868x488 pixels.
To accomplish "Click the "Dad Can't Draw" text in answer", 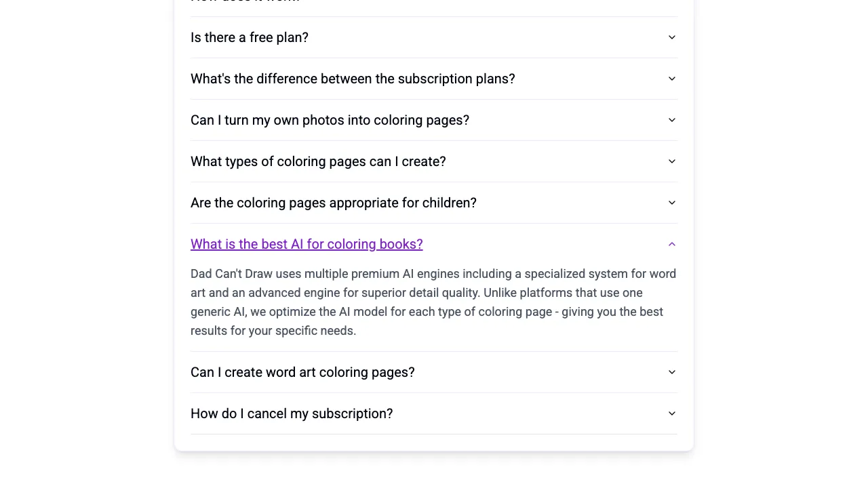I will [x=231, y=274].
